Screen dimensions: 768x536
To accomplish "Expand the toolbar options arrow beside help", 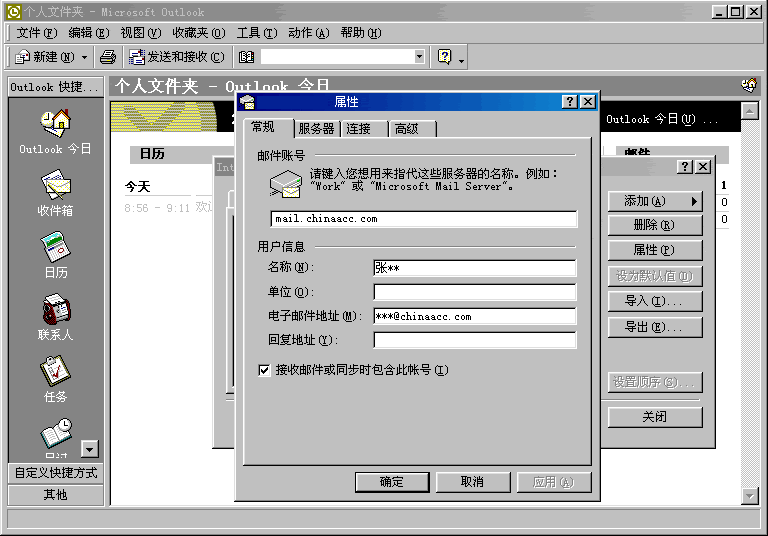I will pos(461,60).
